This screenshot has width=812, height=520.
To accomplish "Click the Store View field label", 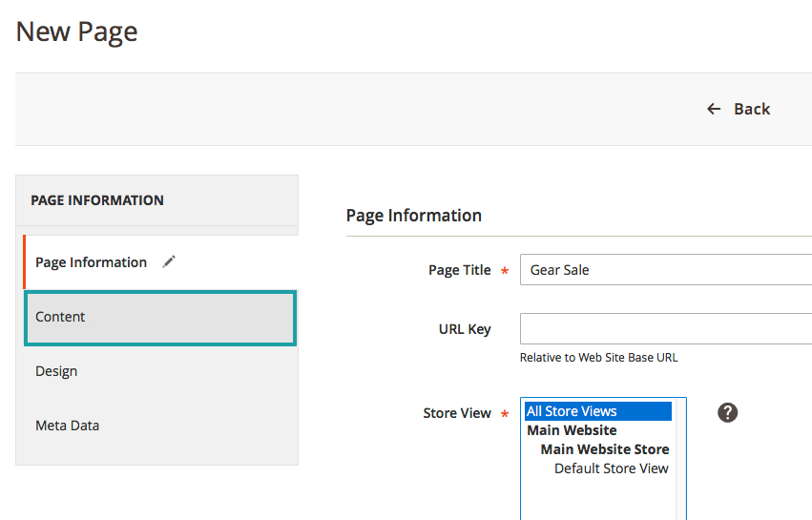I will pos(457,413).
